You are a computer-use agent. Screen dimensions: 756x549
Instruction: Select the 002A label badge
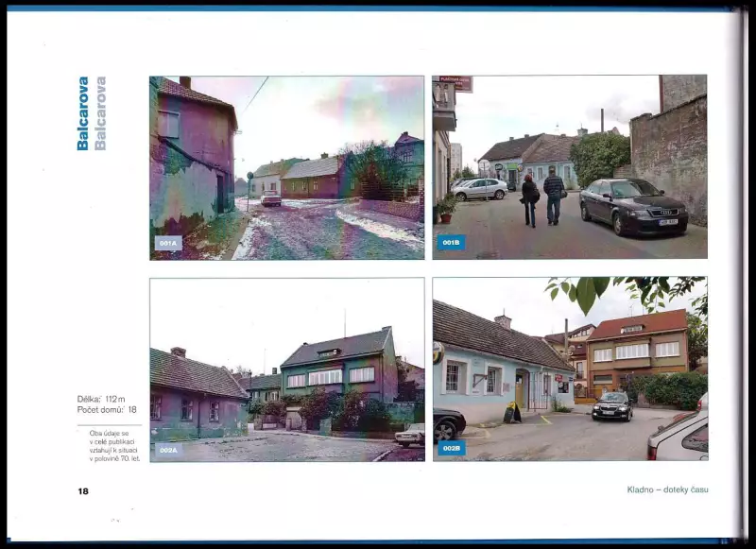point(168,449)
